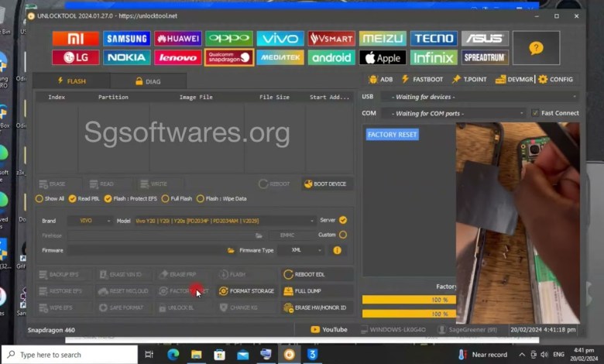Image resolution: width=604 pixels, height=364 pixels.
Task: Open YouTube link in status bar
Action: (329, 330)
